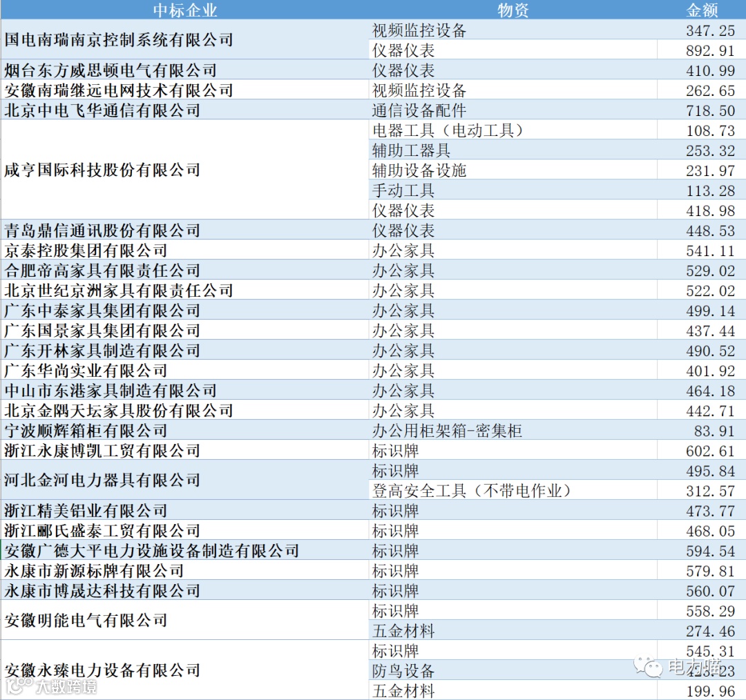
Task: Select amount cell 473.77
Action: point(701,509)
